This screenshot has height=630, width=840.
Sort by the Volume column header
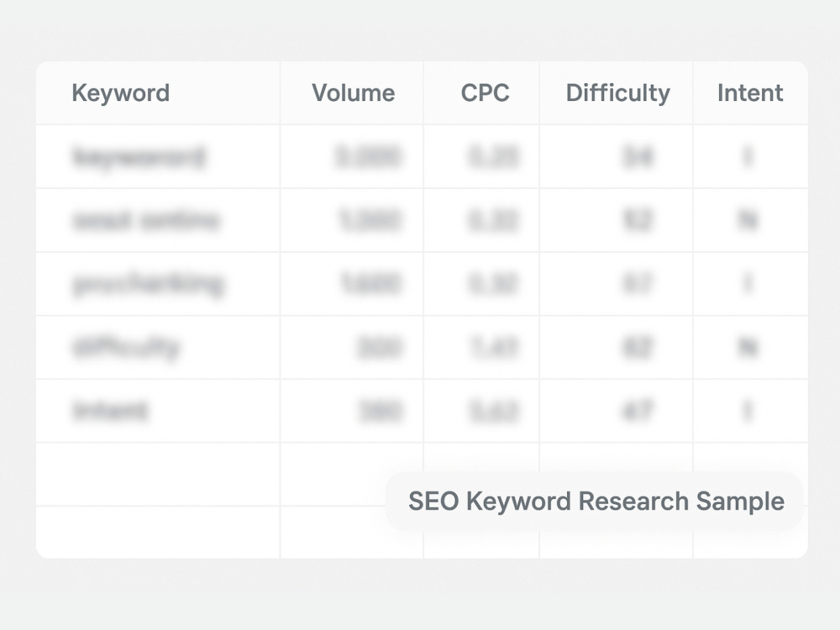tap(351, 92)
